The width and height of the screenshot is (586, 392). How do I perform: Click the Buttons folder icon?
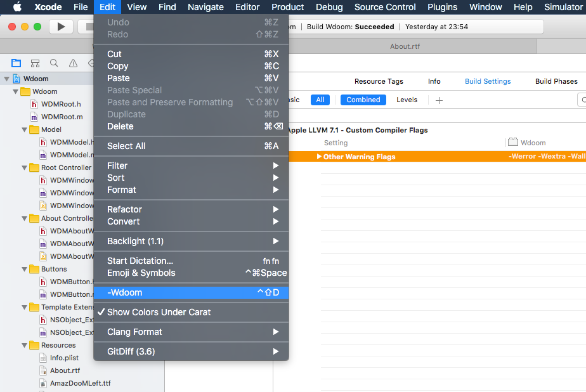pyautogui.click(x=34, y=269)
